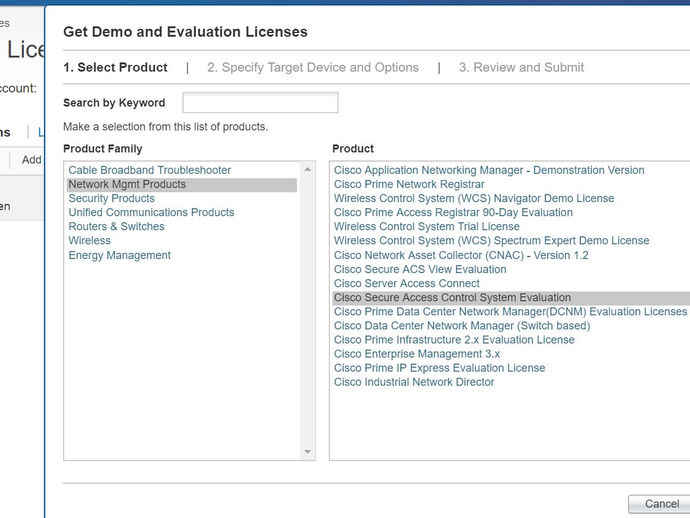Pick Cisco Prime Infrastructure 2.x Evaluation License
The width and height of the screenshot is (690, 518).
pos(454,340)
